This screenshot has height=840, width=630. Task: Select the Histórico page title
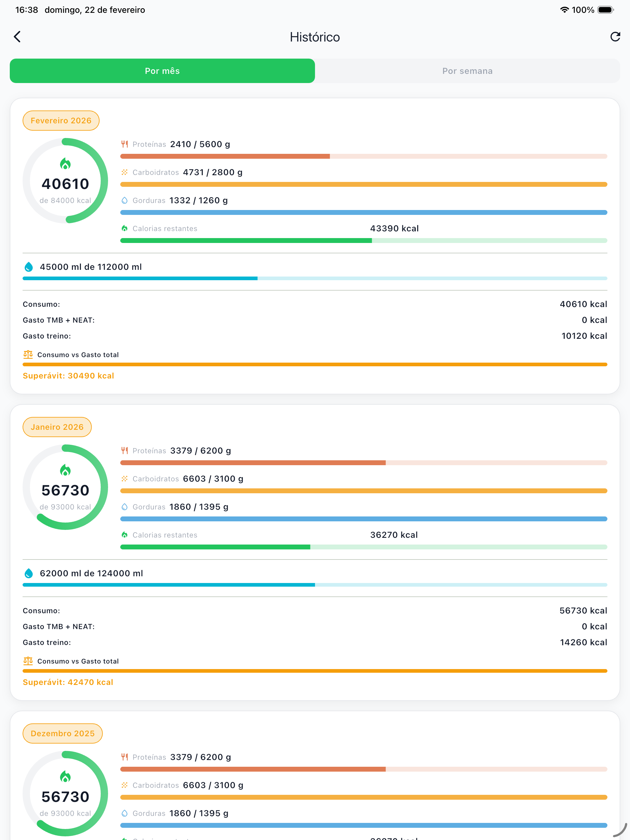(315, 37)
